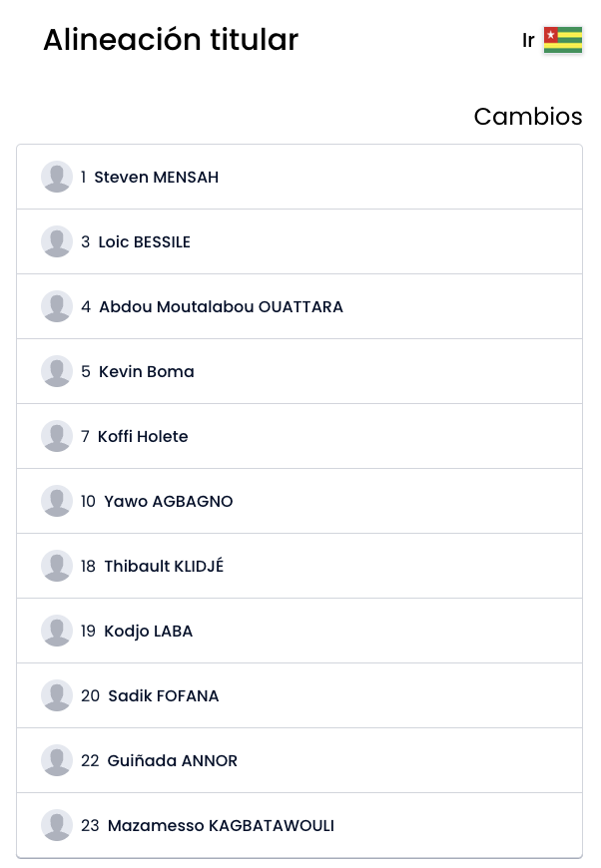601x868 pixels.
Task: Click Thibault KLIDJÉ's avatar icon
Action: coord(57,566)
